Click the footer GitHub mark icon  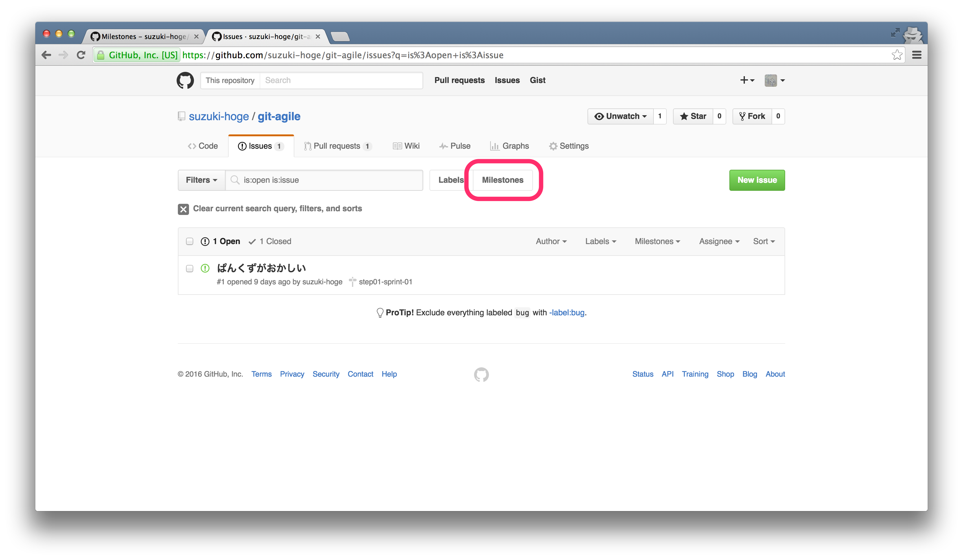pyautogui.click(x=481, y=374)
